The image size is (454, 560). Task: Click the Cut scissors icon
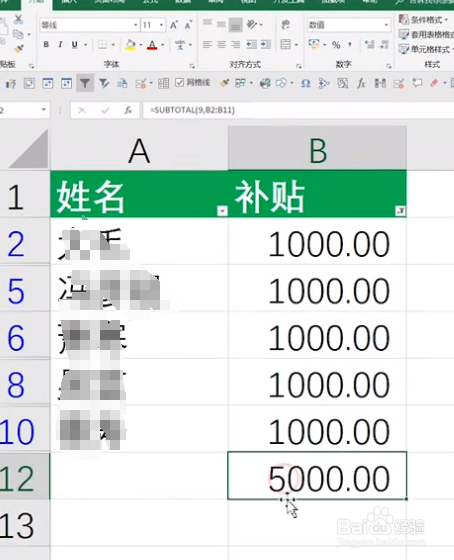[x=18, y=20]
